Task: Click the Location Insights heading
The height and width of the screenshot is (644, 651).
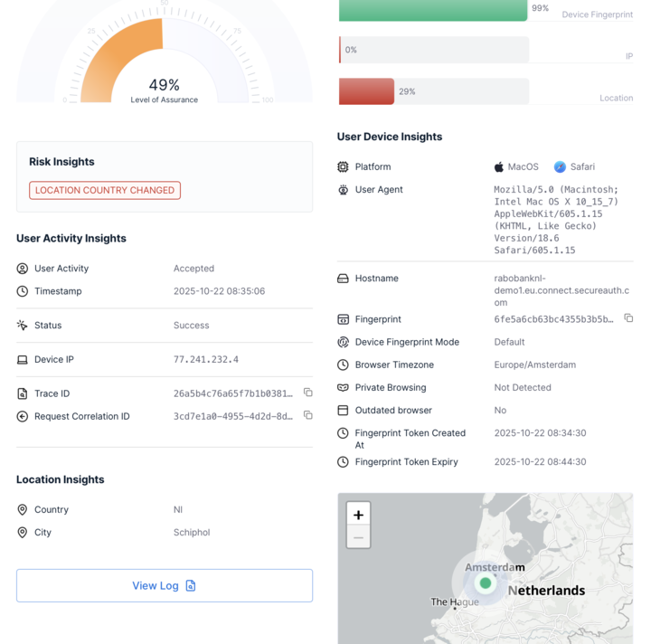Action: pyautogui.click(x=61, y=479)
